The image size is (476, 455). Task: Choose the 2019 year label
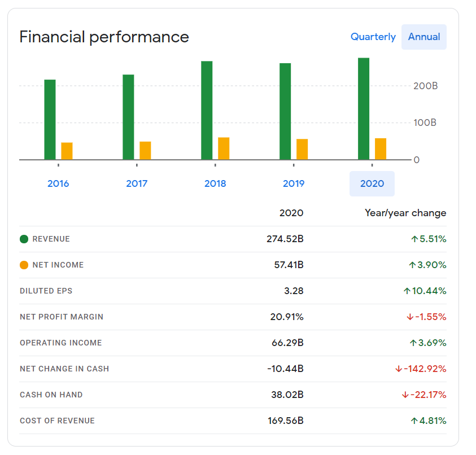coord(294,183)
